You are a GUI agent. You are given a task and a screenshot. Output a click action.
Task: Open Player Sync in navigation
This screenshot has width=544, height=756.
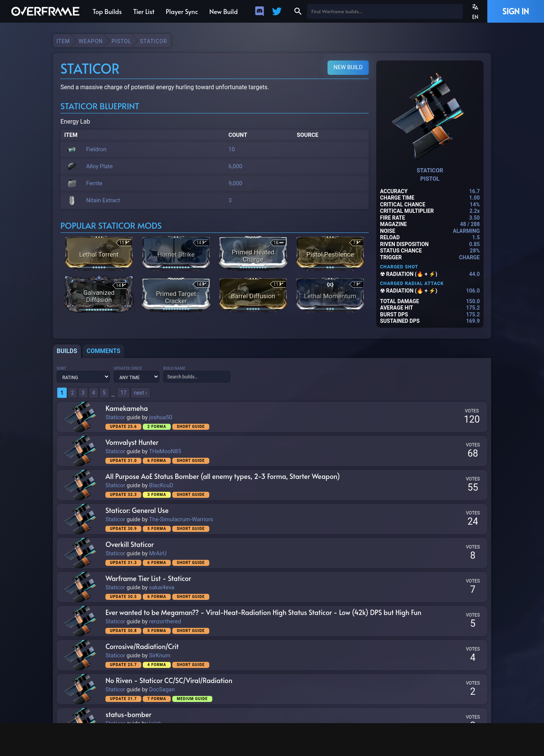point(182,12)
